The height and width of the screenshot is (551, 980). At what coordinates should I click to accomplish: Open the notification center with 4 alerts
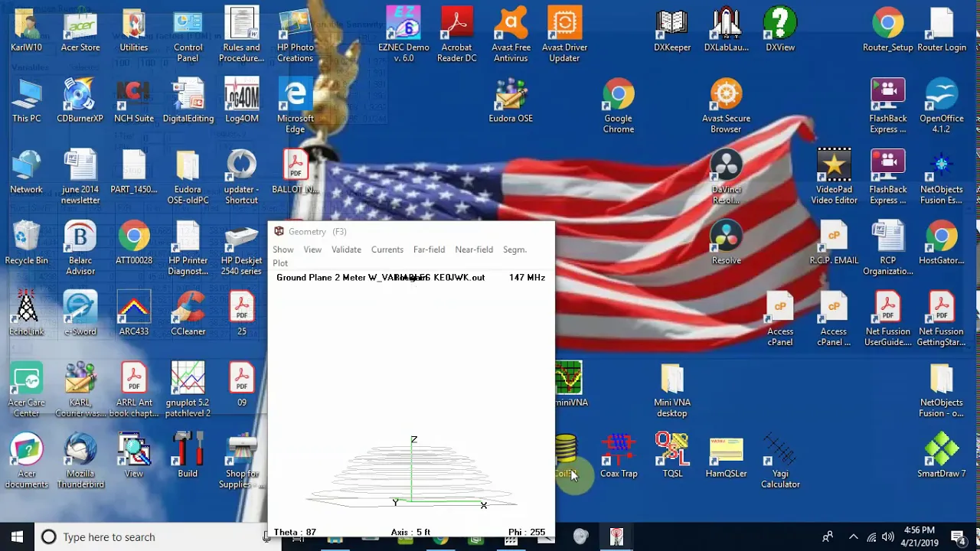[x=957, y=536]
